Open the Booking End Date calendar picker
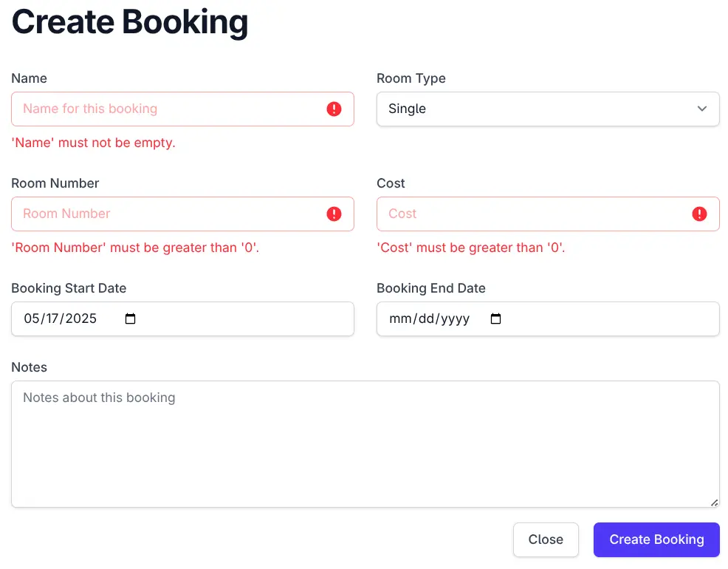Viewport: 728px width, 569px height. click(496, 318)
